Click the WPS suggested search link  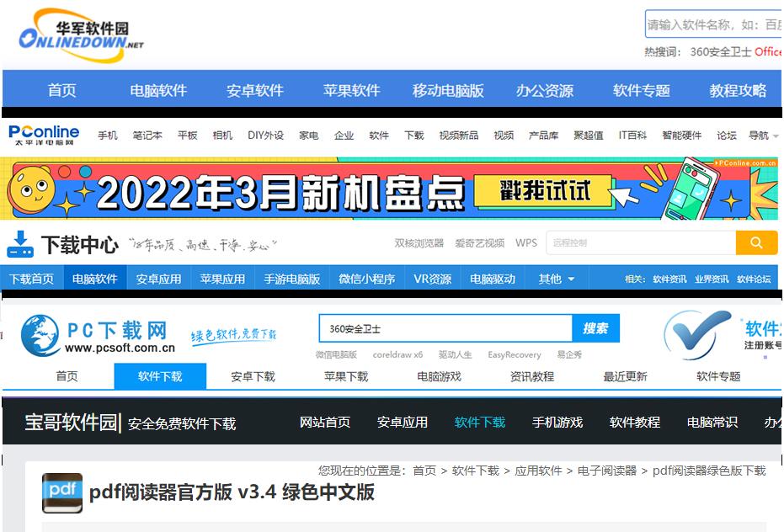coord(526,243)
